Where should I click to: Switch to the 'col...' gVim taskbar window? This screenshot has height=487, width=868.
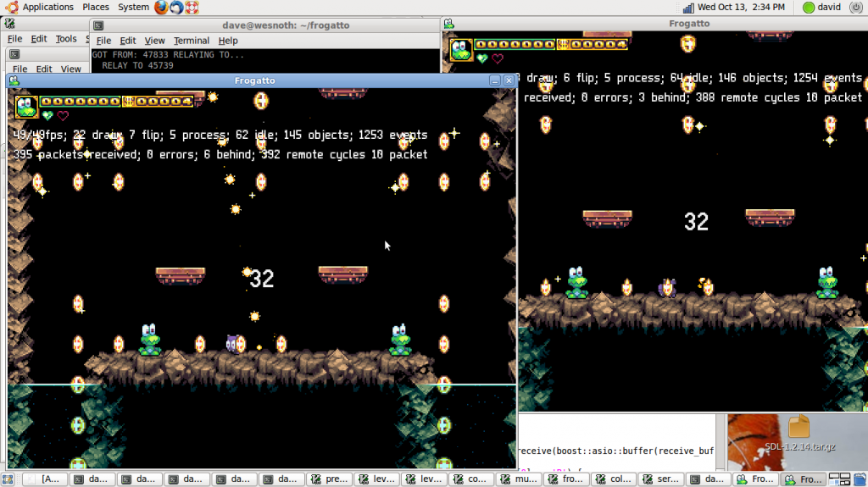click(x=613, y=479)
